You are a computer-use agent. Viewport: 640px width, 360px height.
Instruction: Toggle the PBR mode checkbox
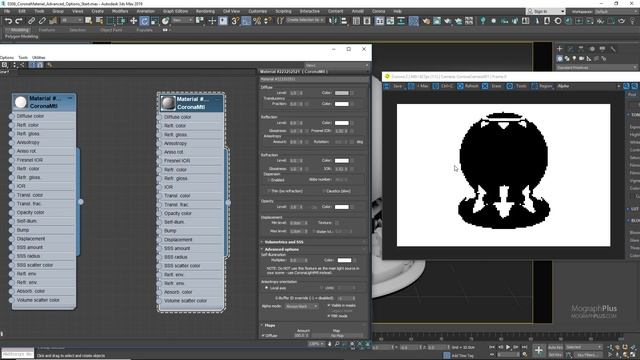(x=329, y=316)
